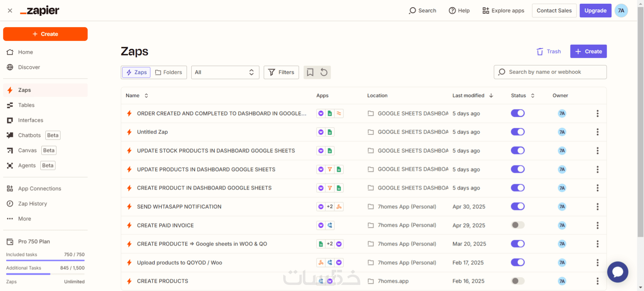The height and width of the screenshot is (291, 644).
Task: Click the Google Sheets app icon on Untitled Zap
Action: (330, 132)
